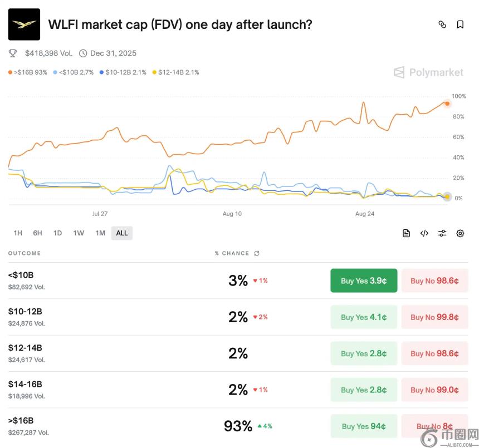Click the trophy icon near volume
Image resolution: width=479 pixels, height=448 pixels.
point(13,53)
